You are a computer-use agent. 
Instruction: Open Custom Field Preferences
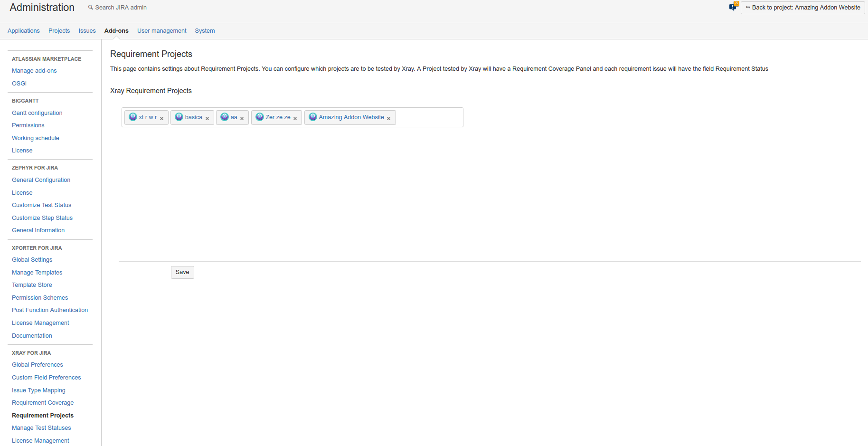tap(47, 378)
